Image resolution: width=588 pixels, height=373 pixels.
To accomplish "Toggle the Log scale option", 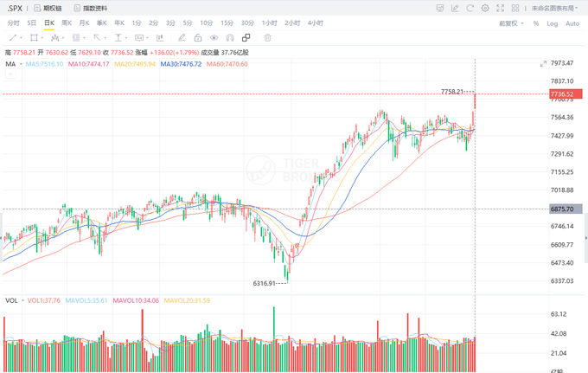I will [x=552, y=23].
